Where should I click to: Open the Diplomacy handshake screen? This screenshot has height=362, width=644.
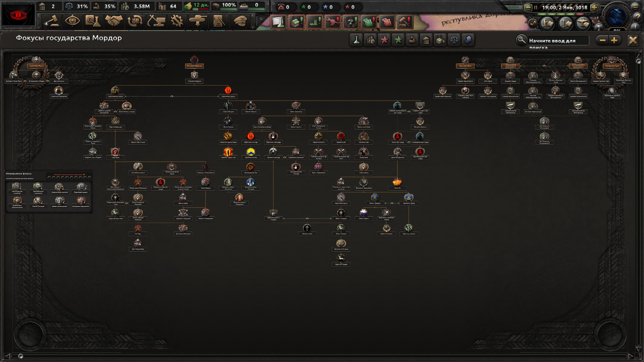coord(114,21)
